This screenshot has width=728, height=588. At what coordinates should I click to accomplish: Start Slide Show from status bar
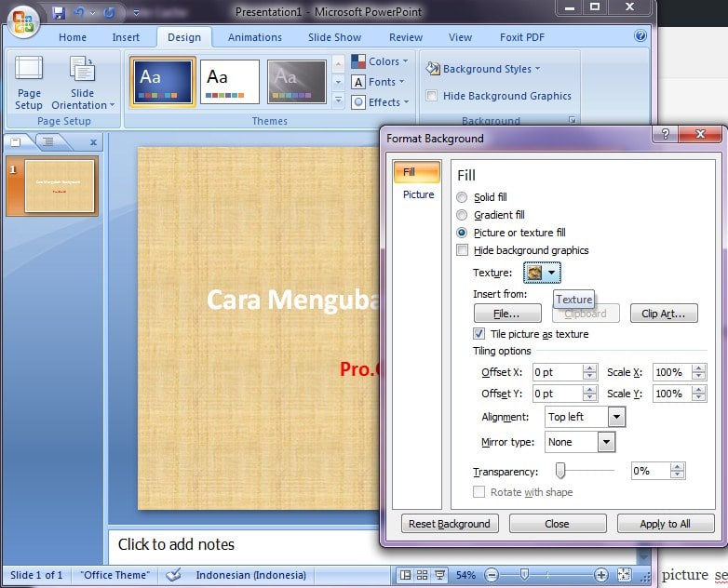(439, 576)
